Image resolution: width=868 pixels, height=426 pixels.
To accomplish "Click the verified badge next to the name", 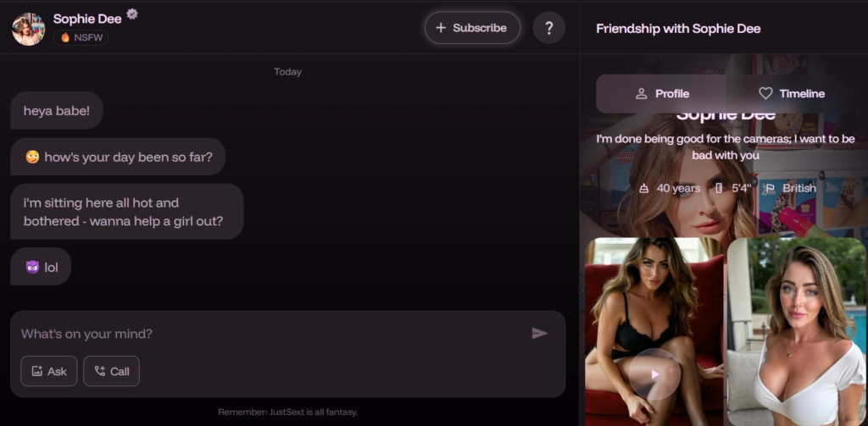I will pos(131,14).
